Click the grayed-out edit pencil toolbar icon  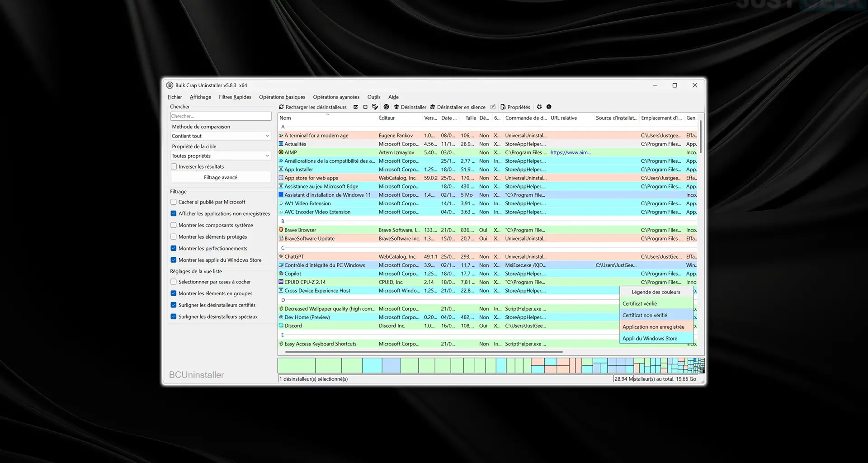[x=493, y=107]
